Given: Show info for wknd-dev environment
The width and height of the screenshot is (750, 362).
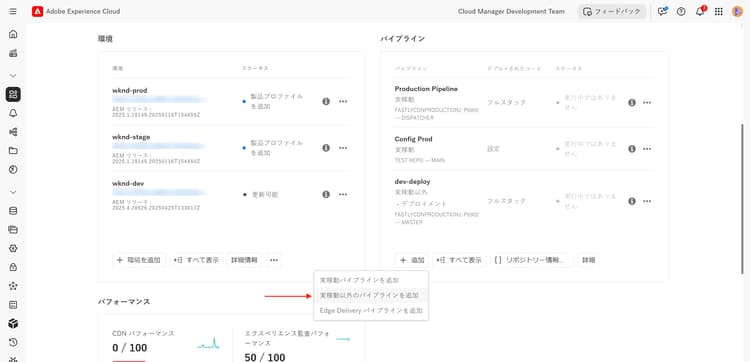Looking at the screenshot, I should point(326,194).
